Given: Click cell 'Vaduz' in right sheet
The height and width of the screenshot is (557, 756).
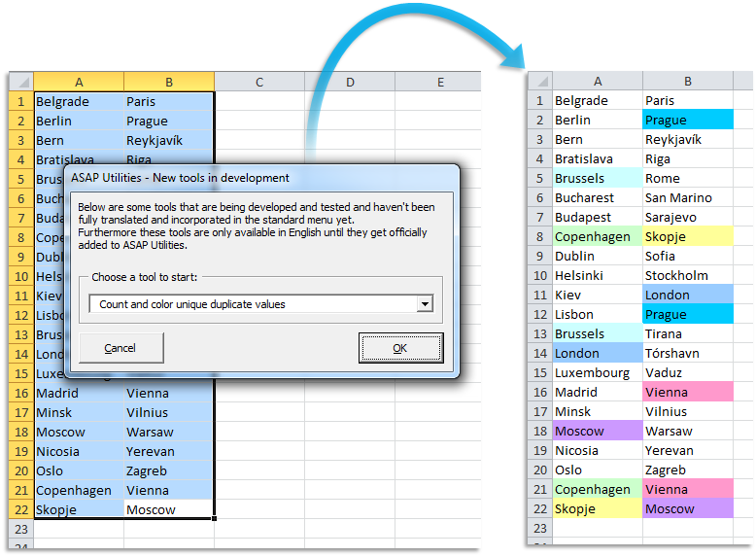Looking at the screenshot, I should pos(688,372).
